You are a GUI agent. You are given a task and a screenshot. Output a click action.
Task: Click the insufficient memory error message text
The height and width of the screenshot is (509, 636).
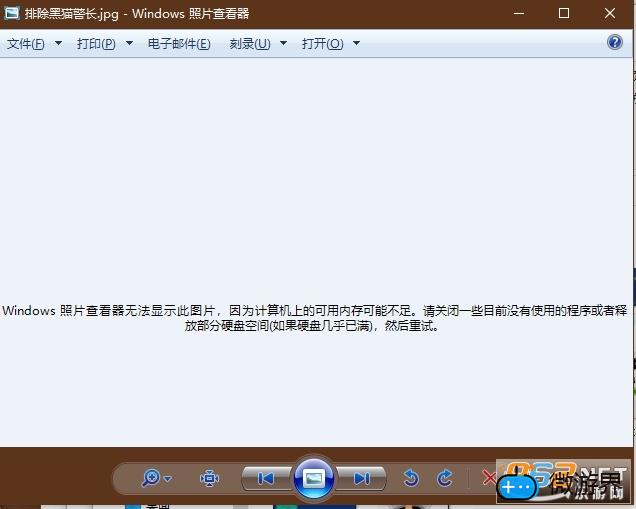pyautogui.click(x=315, y=318)
